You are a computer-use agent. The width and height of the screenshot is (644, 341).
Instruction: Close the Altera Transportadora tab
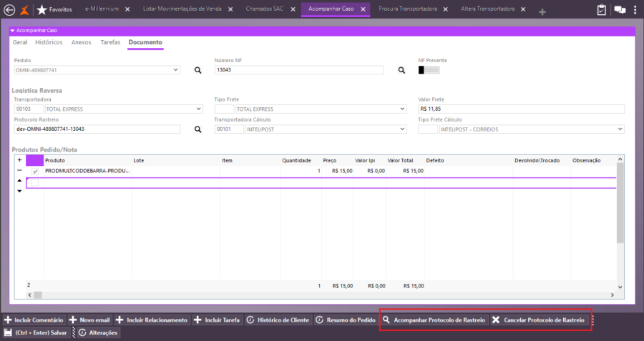(523, 9)
